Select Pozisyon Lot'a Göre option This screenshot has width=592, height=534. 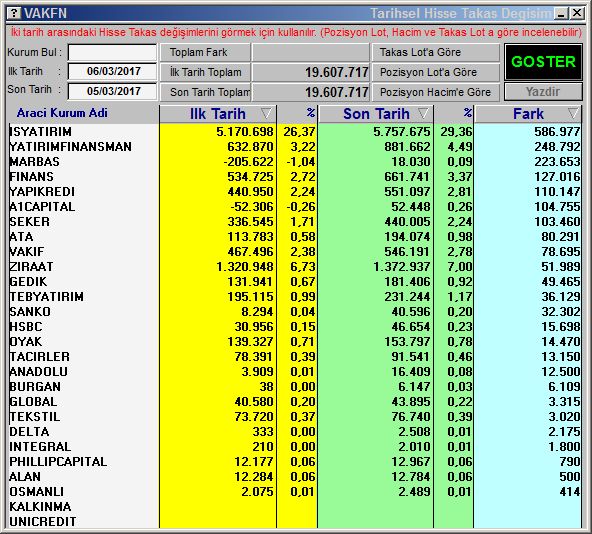coord(436,72)
